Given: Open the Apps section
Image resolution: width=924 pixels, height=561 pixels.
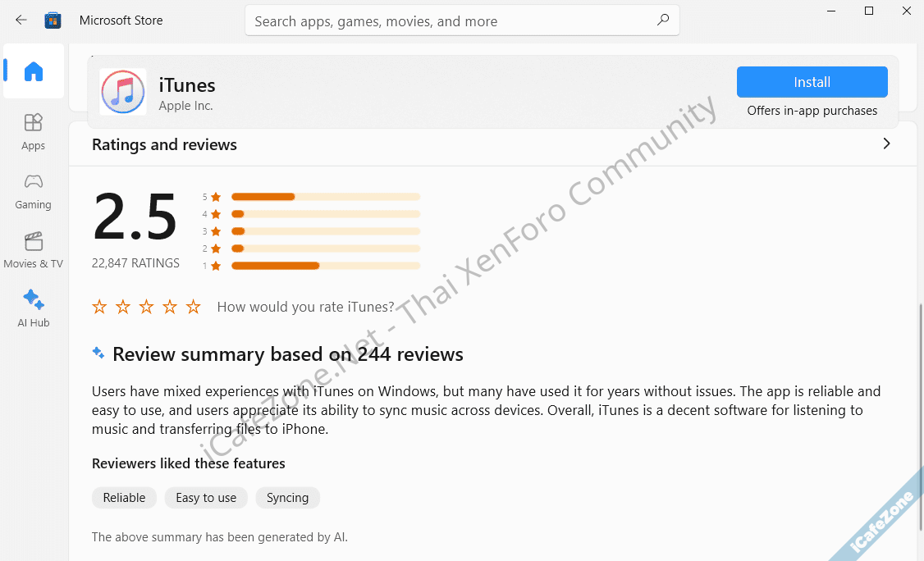Looking at the screenshot, I should coord(34,131).
